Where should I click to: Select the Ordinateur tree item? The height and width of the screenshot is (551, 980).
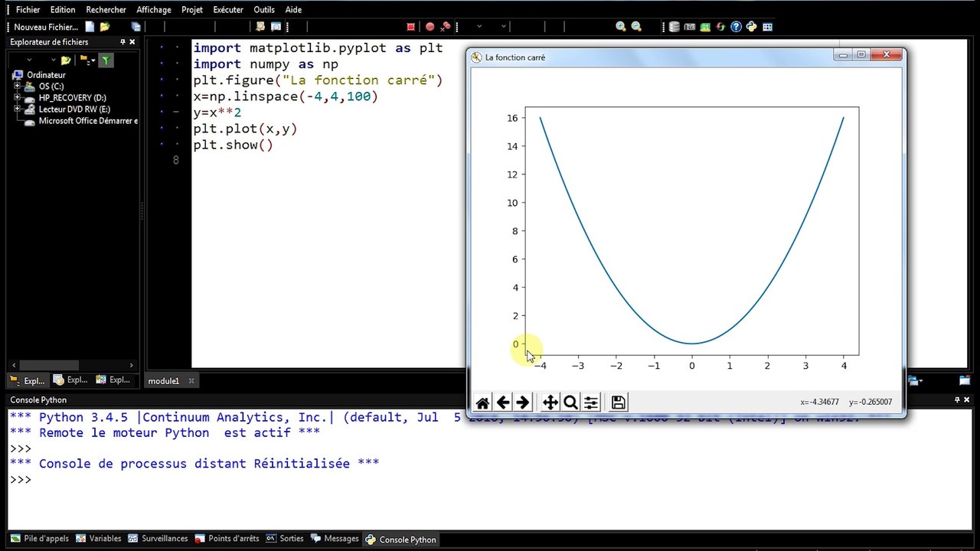tap(46, 75)
